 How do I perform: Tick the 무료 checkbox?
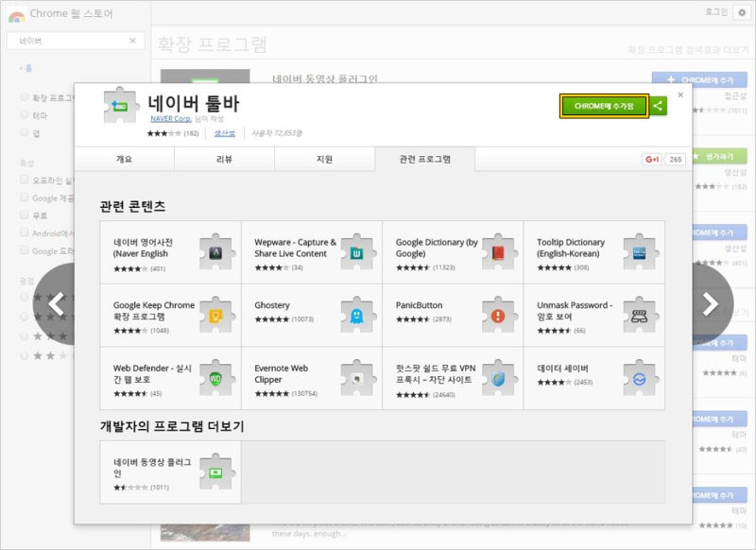25,215
